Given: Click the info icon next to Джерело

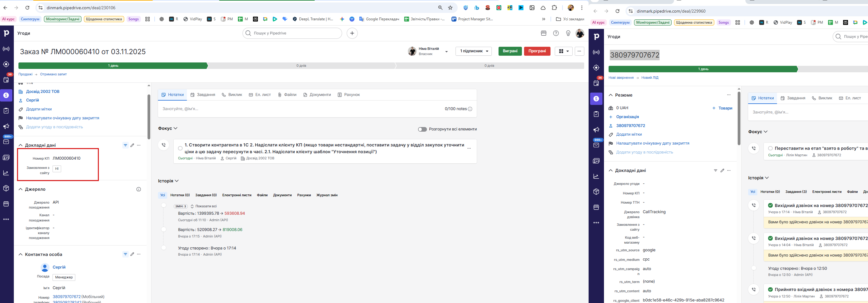Looking at the screenshot, I should click(139, 189).
